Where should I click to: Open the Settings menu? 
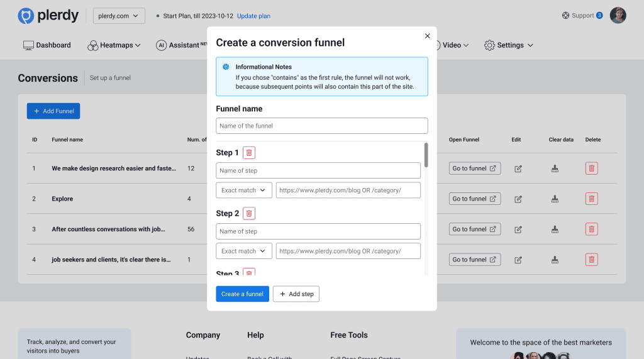[509, 45]
